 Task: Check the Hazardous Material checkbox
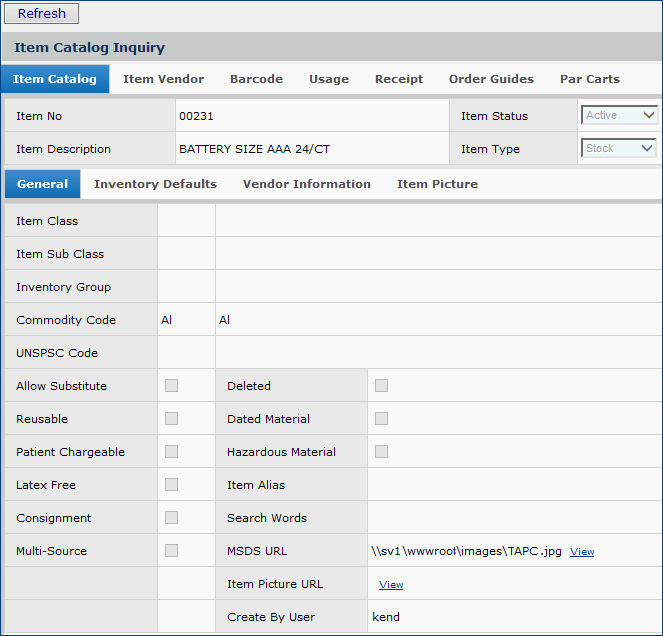tap(381, 452)
